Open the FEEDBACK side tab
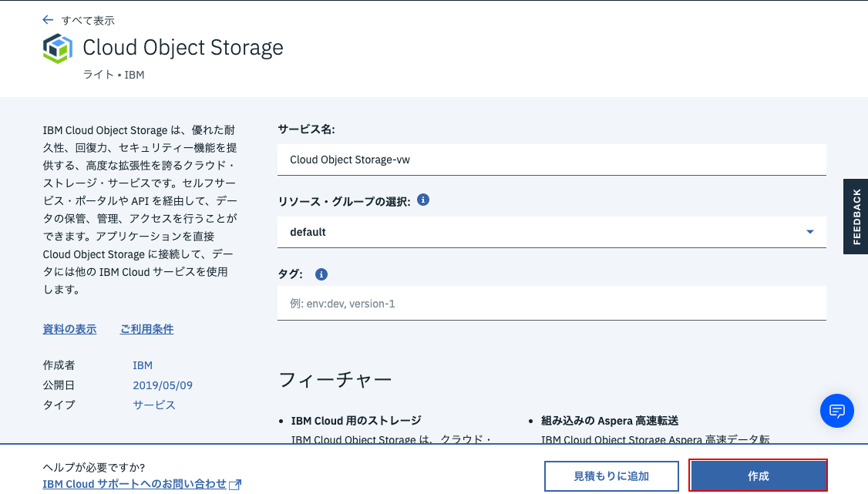Screen dimensions: 868x494 [856, 217]
